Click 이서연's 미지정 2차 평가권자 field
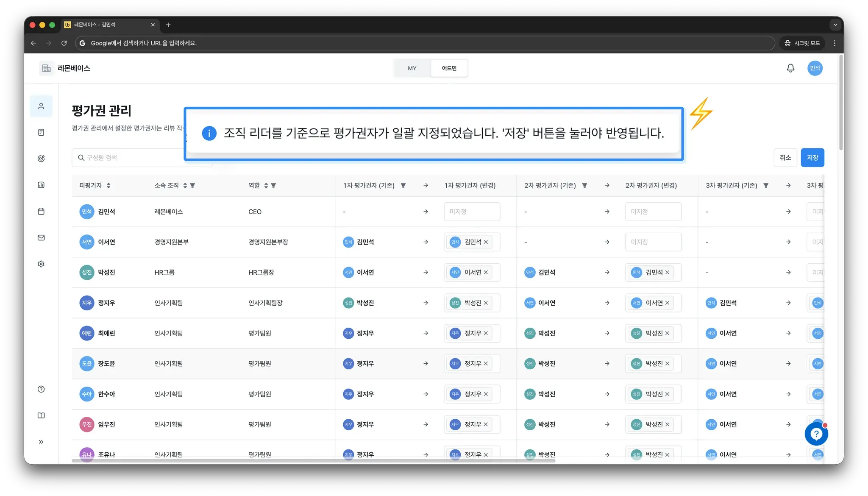The image size is (868, 496). [653, 242]
